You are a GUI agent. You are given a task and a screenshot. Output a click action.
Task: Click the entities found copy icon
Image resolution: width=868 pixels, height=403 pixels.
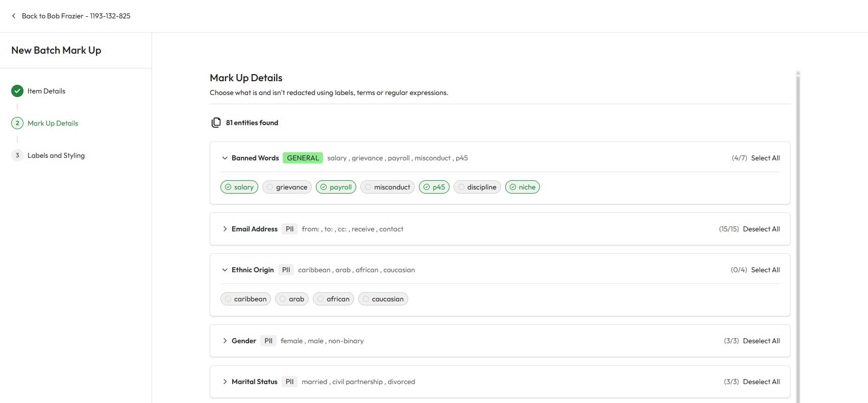click(x=216, y=123)
